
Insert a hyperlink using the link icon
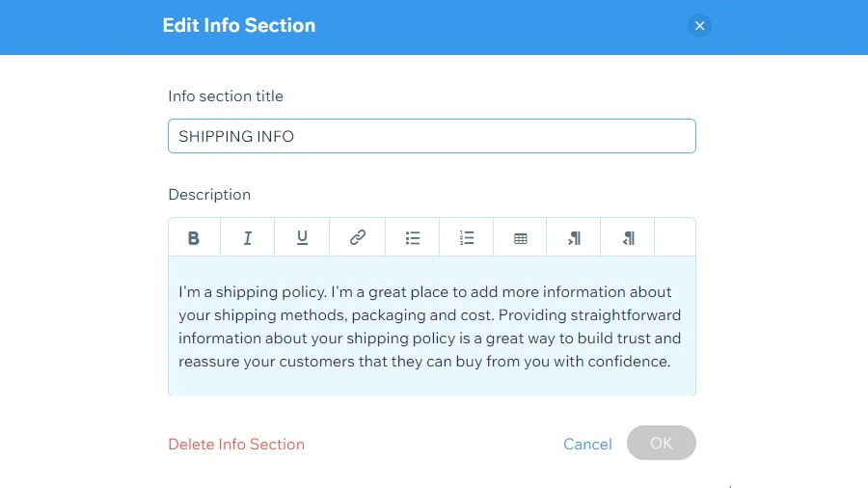[x=357, y=238]
